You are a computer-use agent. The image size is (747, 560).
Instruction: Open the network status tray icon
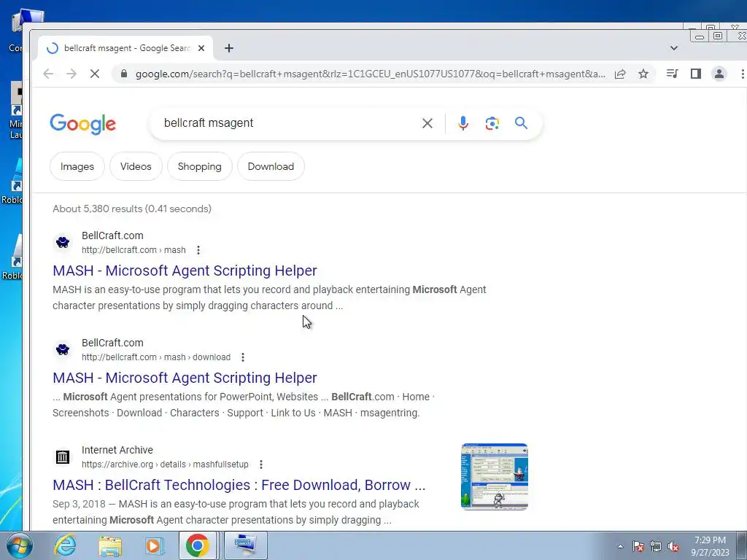coord(656,546)
